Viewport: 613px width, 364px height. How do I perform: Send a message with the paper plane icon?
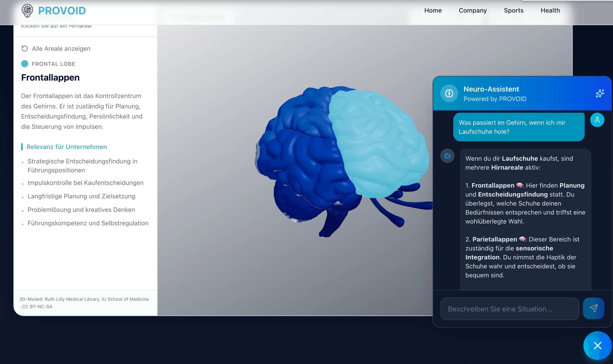(x=594, y=308)
